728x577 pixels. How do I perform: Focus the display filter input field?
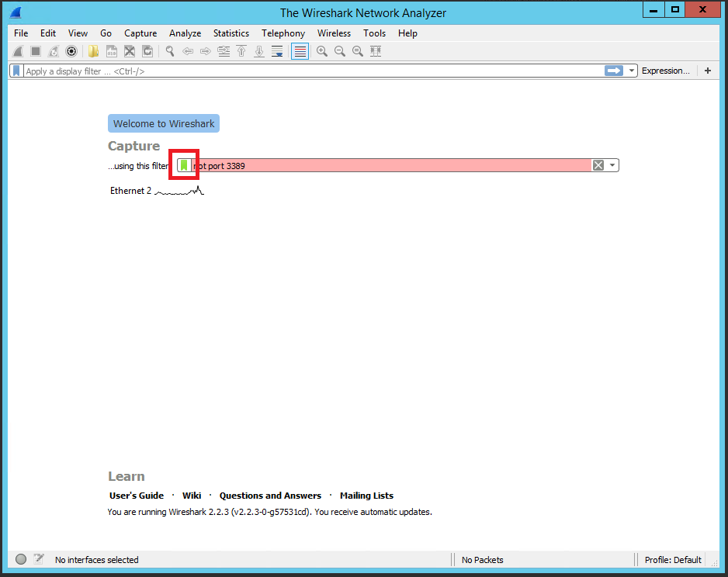click(314, 71)
